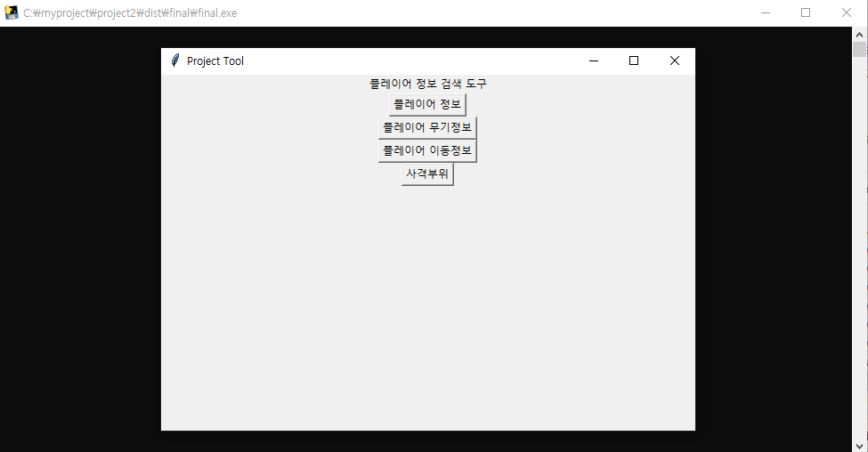The width and height of the screenshot is (868, 452).
Task: Click the Project Tool title text
Action: 215,61
